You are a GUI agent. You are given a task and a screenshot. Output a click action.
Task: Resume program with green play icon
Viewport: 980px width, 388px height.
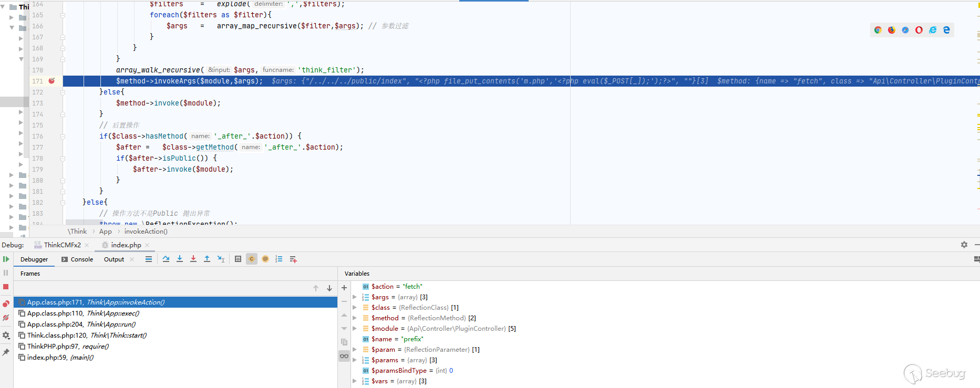6,259
